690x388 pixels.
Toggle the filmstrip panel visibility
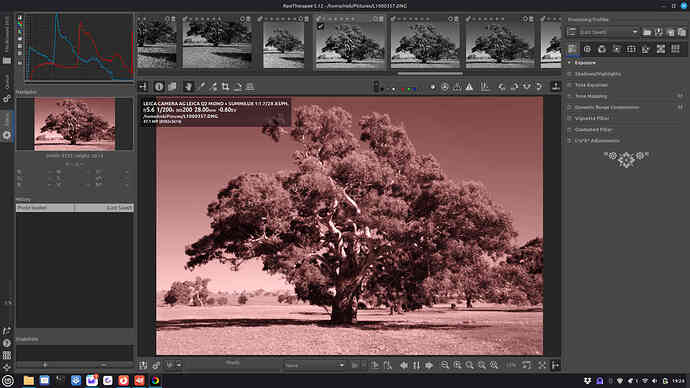(556, 86)
